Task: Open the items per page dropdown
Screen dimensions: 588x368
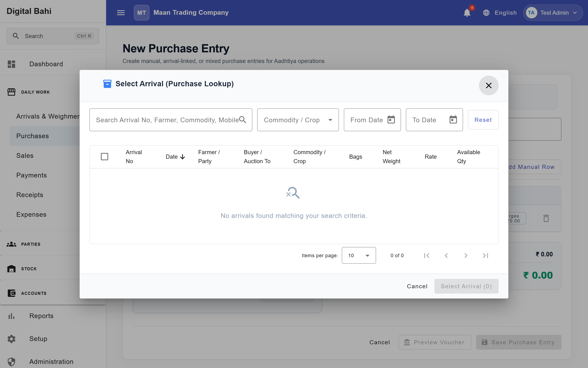Action: [359, 255]
